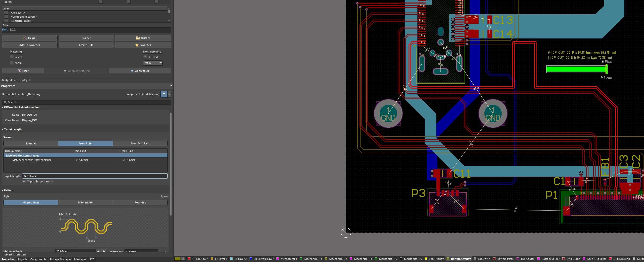
Task: Click the Target Length input field
Action: coord(94,176)
